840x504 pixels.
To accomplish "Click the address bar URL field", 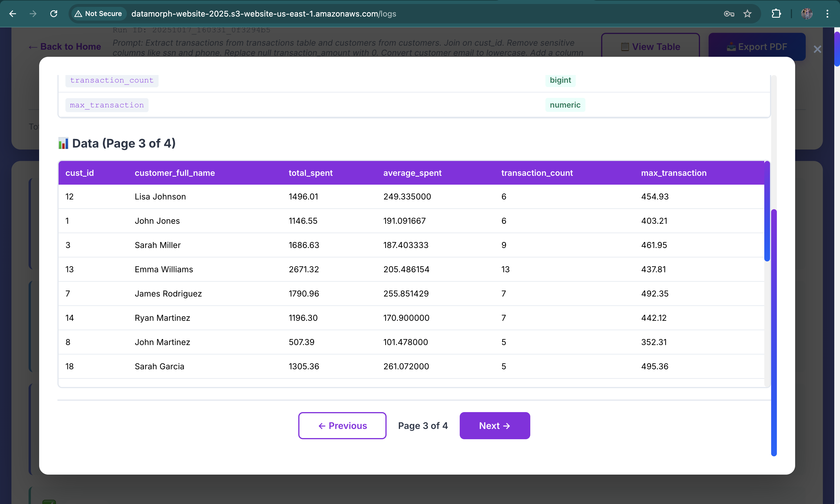I will click(x=264, y=14).
